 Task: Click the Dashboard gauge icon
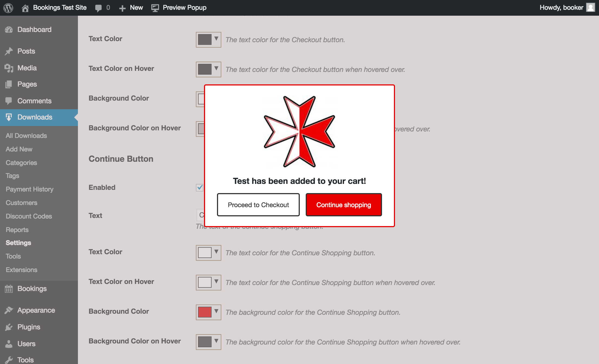[x=9, y=29]
